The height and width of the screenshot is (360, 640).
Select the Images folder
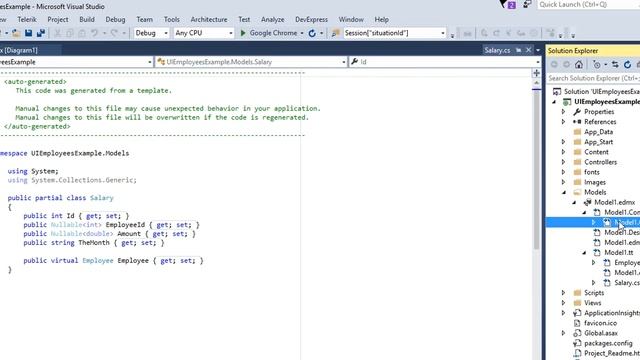click(x=595, y=182)
